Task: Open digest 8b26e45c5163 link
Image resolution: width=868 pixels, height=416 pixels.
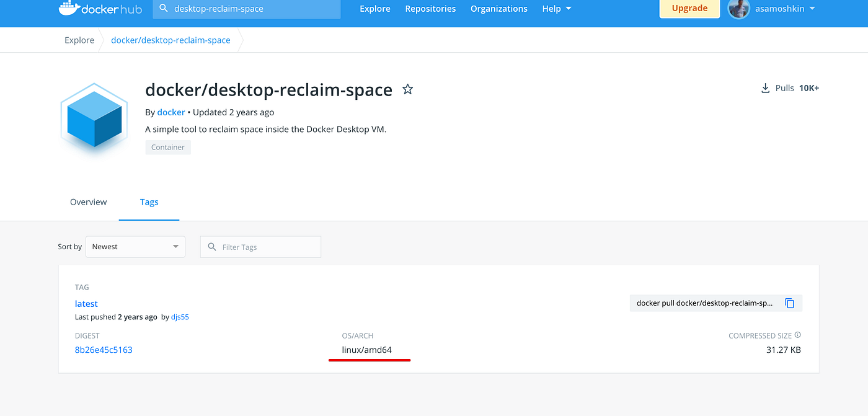Action: coord(104,350)
